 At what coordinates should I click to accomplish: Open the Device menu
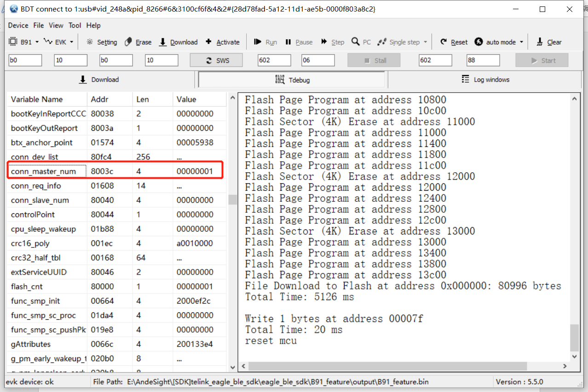pyautogui.click(x=18, y=25)
